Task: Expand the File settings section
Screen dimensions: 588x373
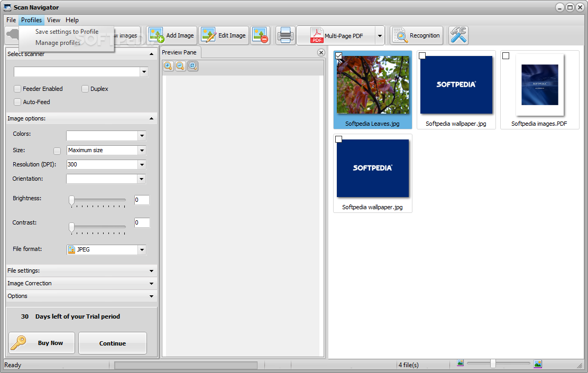Action: pyautogui.click(x=152, y=271)
